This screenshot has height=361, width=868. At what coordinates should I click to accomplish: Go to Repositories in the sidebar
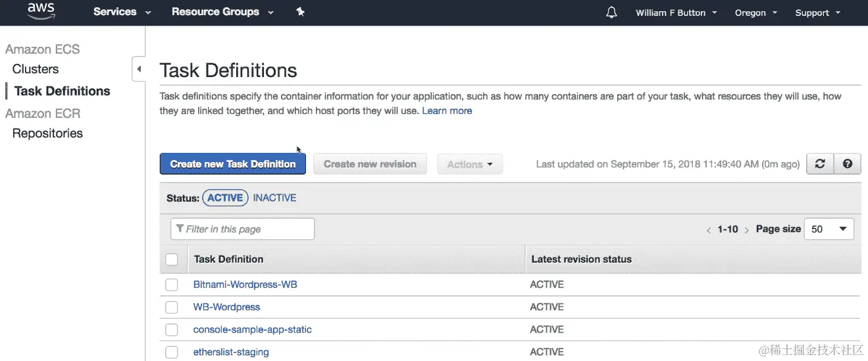[x=47, y=133]
